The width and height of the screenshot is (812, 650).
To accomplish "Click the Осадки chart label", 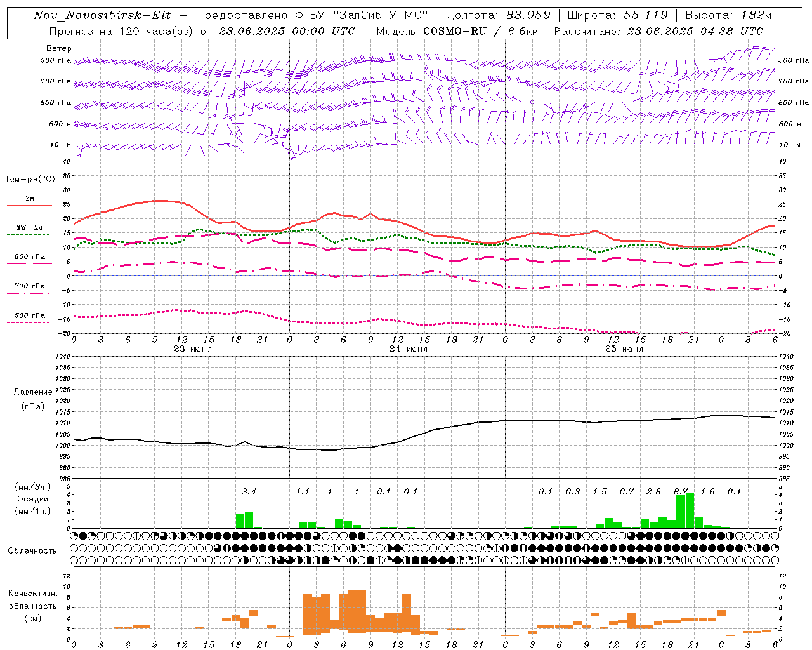I will tap(32, 499).
